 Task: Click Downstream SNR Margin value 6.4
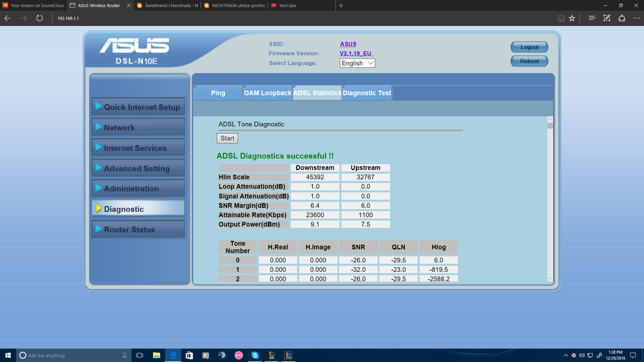315,205
